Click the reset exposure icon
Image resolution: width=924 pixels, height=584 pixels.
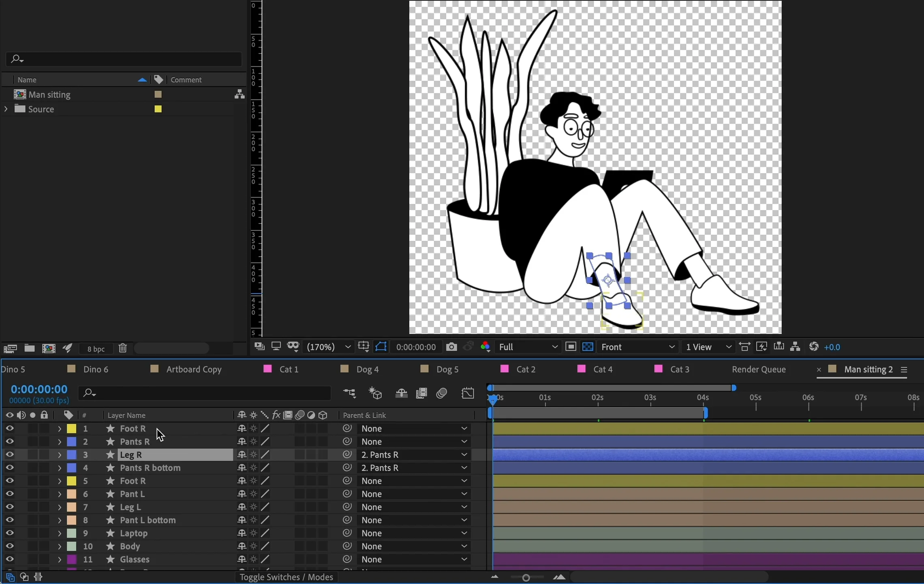813,347
